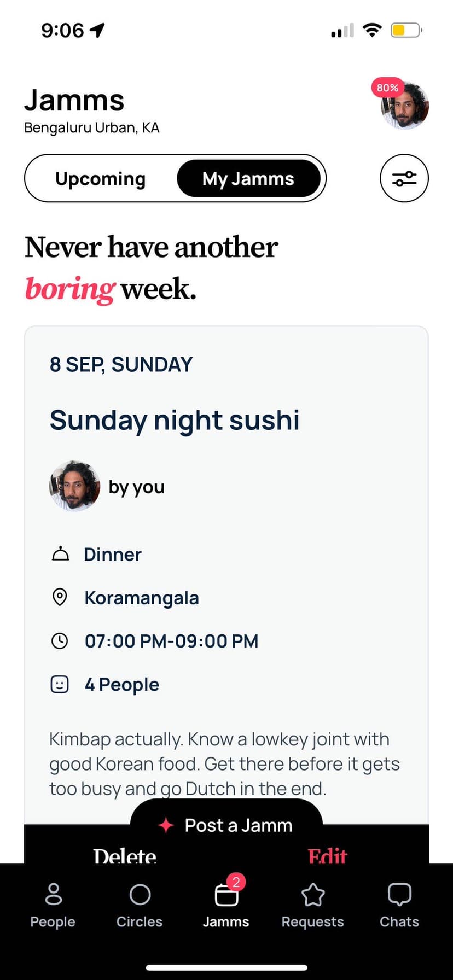453x980 pixels.
Task: Open the Sunday night sushi title
Action: tap(175, 420)
